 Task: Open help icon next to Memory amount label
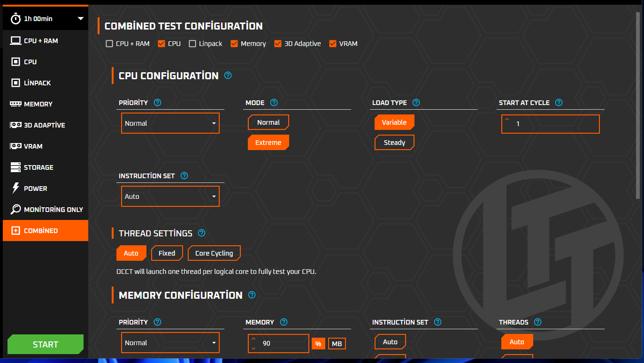click(x=284, y=322)
